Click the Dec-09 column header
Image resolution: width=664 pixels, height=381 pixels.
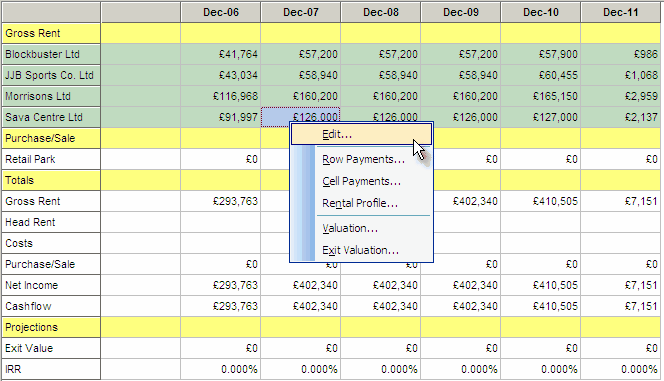(x=461, y=12)
